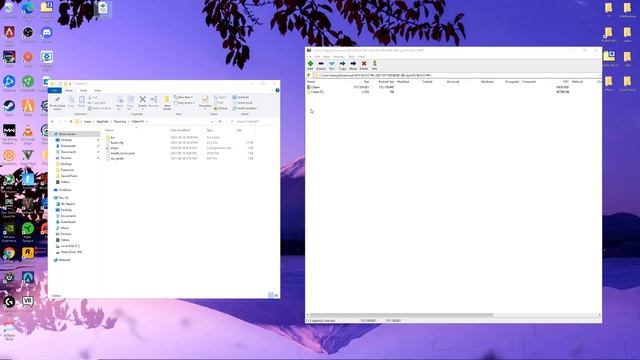The width and height of the screenshot is (640, 360).
Task: Click Copy arrow in 7-Zip toolbar
Action: (342, 65)
